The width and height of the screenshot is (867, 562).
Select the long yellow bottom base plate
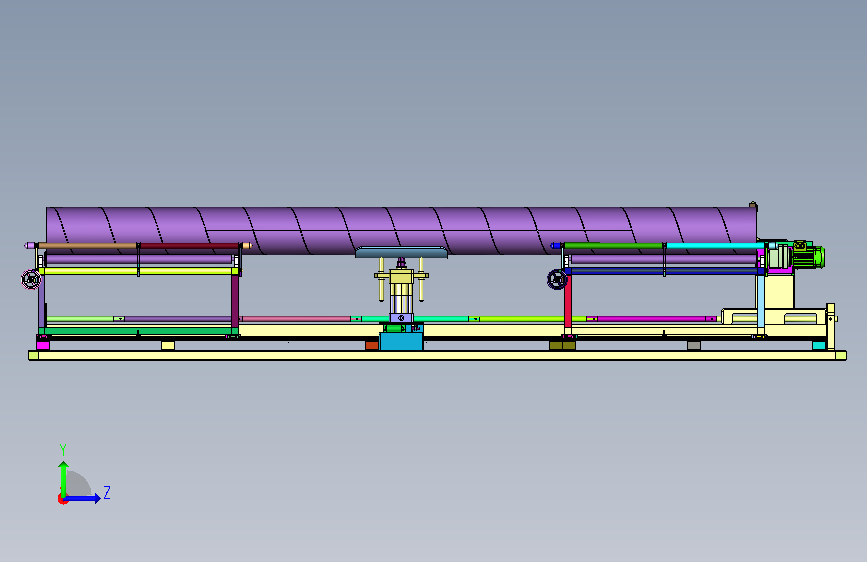click(437, 356)
